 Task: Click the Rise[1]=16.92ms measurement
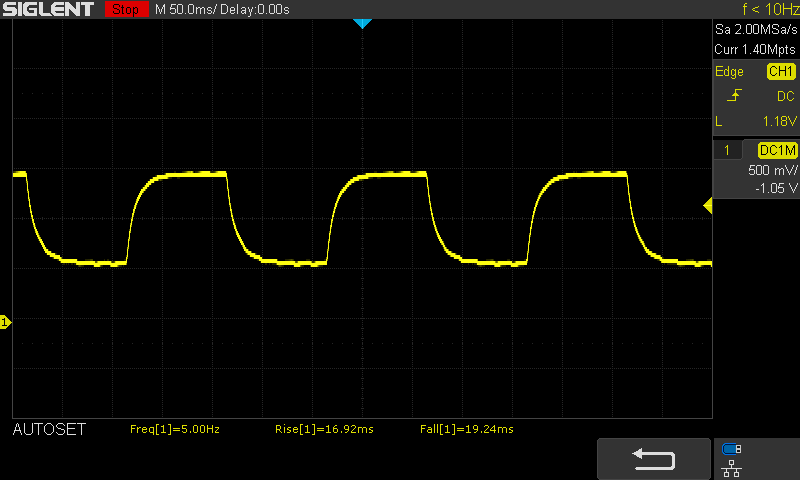(324, 430)
